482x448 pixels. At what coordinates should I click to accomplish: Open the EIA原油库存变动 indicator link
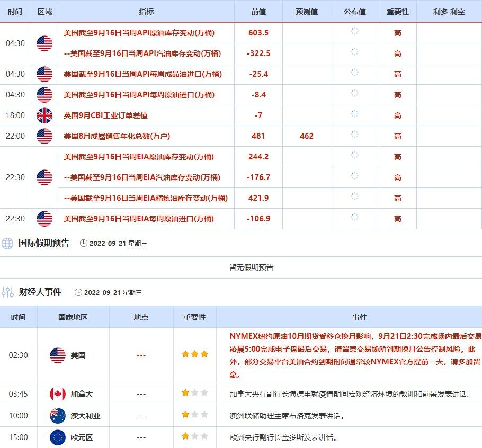click(138, 157)
